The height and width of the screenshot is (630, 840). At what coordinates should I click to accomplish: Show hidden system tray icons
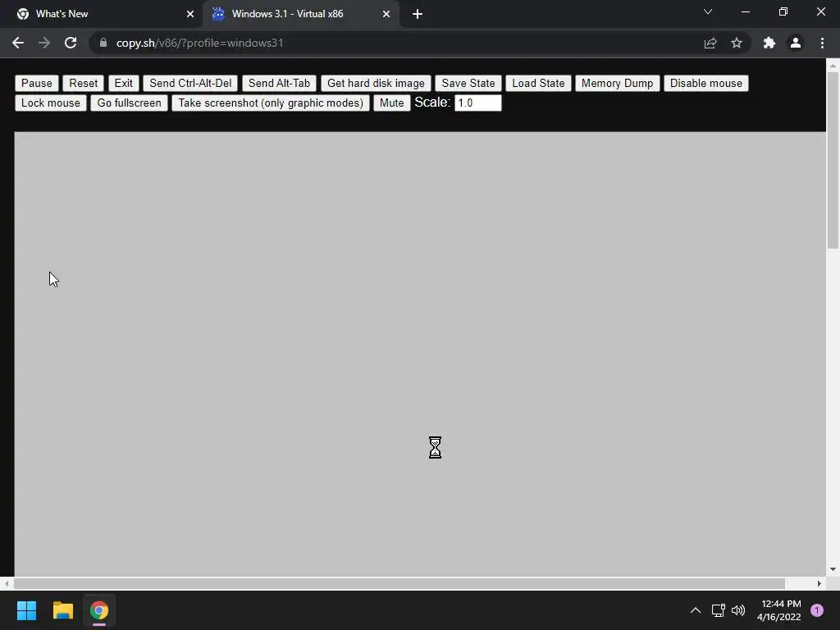coord(696,610)
